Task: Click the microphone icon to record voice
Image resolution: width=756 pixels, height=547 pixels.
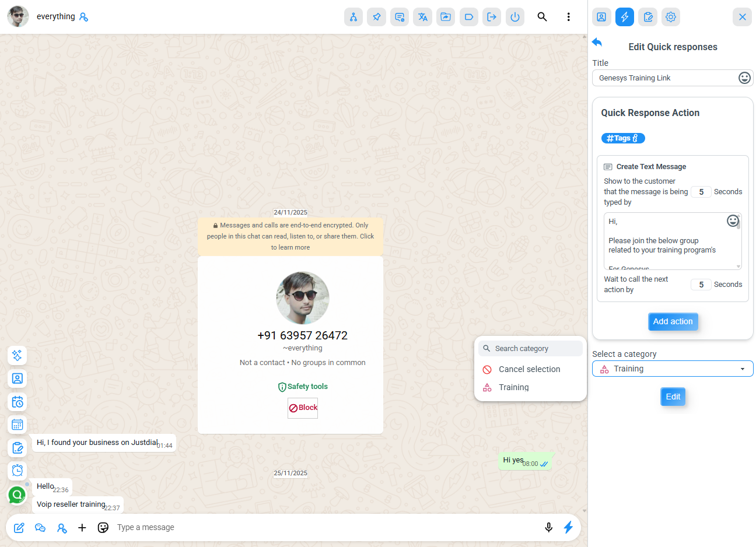Action: click(x=548, y=527)
